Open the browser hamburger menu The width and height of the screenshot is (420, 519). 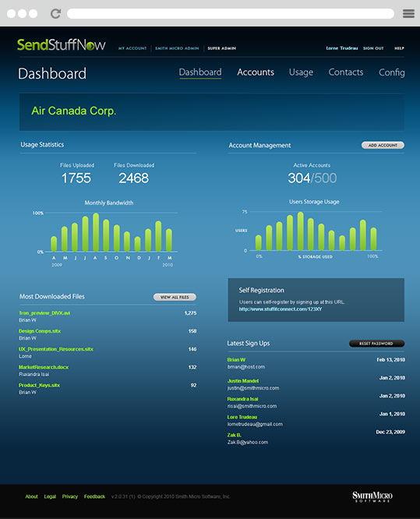[408, 13]
